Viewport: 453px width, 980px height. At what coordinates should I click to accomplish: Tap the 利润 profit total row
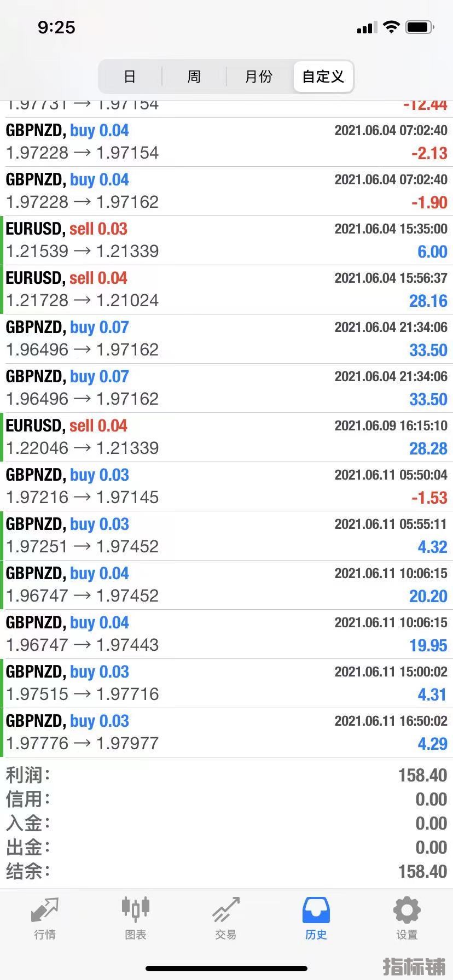[x=226, y=775]
